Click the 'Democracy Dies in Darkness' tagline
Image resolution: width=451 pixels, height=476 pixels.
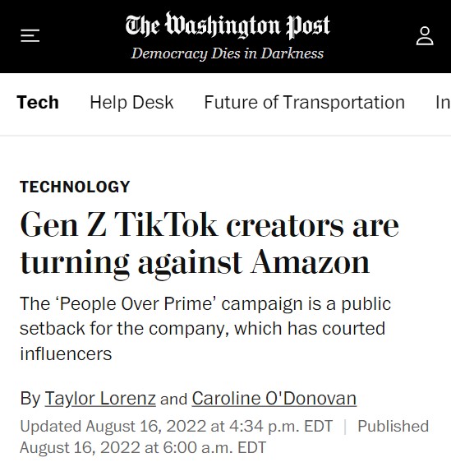228,53
